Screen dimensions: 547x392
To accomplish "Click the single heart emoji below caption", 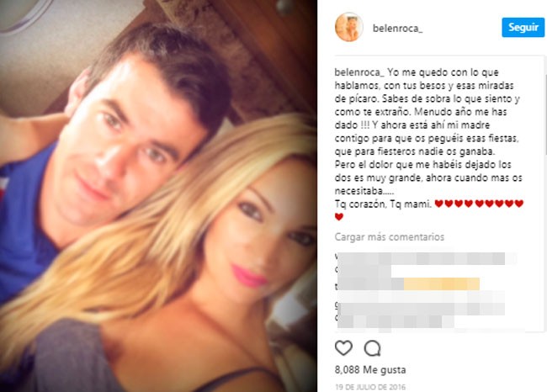I will point(339,217).
